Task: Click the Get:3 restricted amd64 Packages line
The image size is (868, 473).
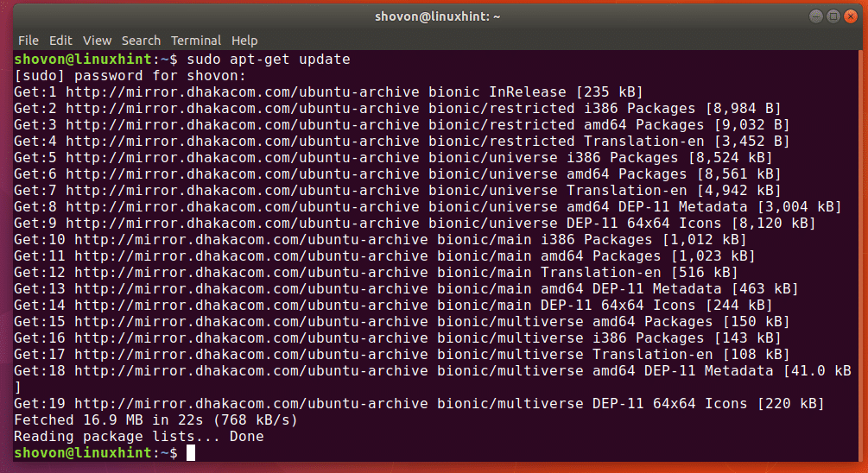Action: 402,125
